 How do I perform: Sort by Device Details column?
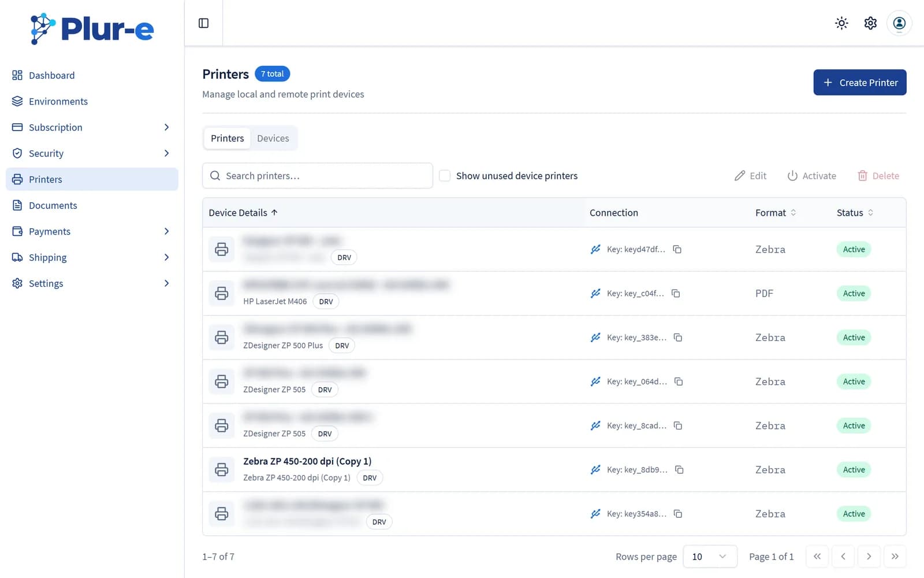pyautogui.click(x=243, y=213)
